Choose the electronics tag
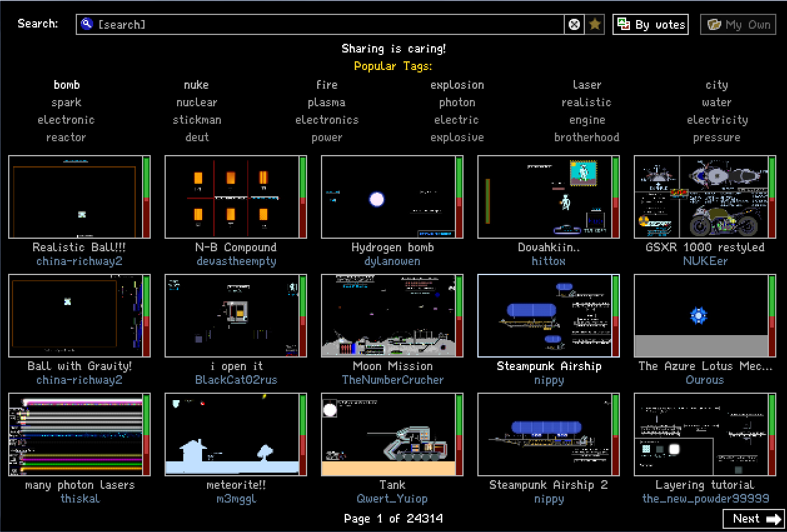The image size is (787, 532). [x=327, y=120]
